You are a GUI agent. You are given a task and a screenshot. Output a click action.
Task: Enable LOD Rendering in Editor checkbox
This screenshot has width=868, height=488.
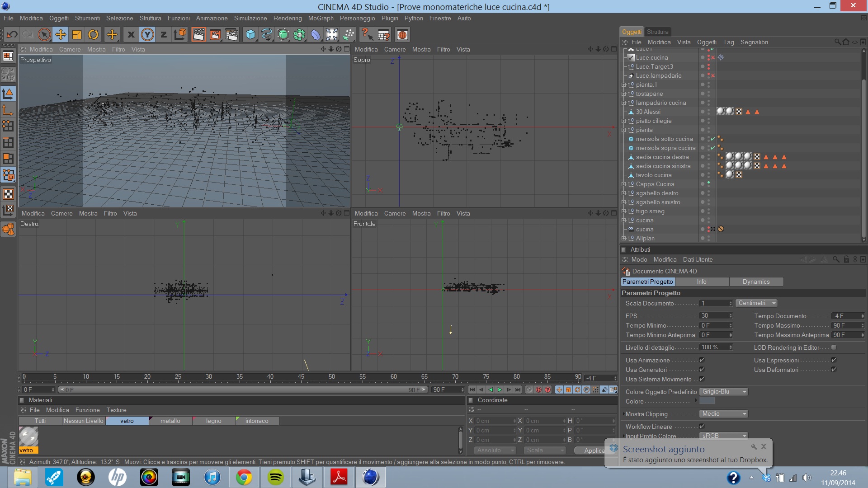tap(834, 347)
